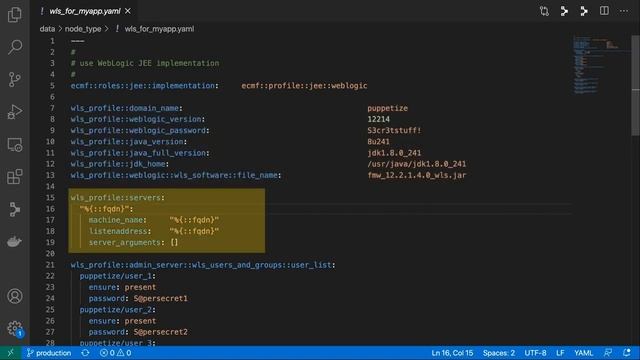Screen dimensions: 640x360
Task: Click the key listenaddress:
Action: tap(120, 231)
